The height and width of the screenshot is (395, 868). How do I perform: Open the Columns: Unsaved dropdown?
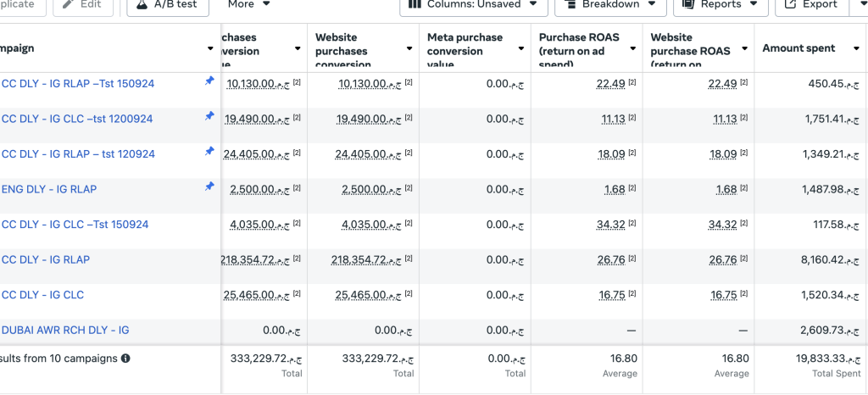point(472,4)
